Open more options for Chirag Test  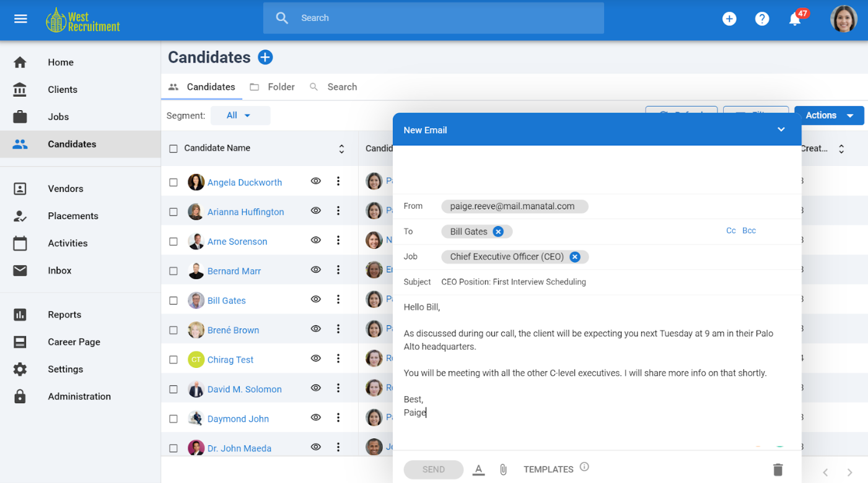click(x=338, y=359)
